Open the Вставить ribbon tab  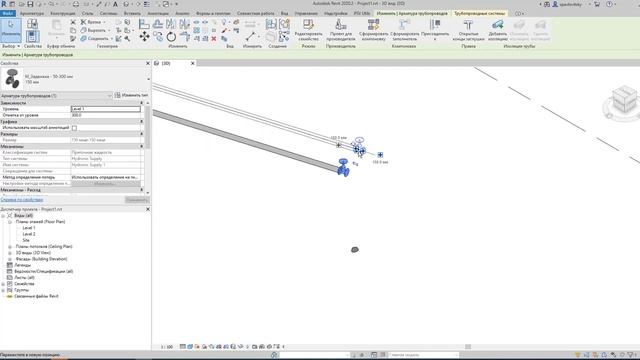pyautogui.click(x=132, y=13)
